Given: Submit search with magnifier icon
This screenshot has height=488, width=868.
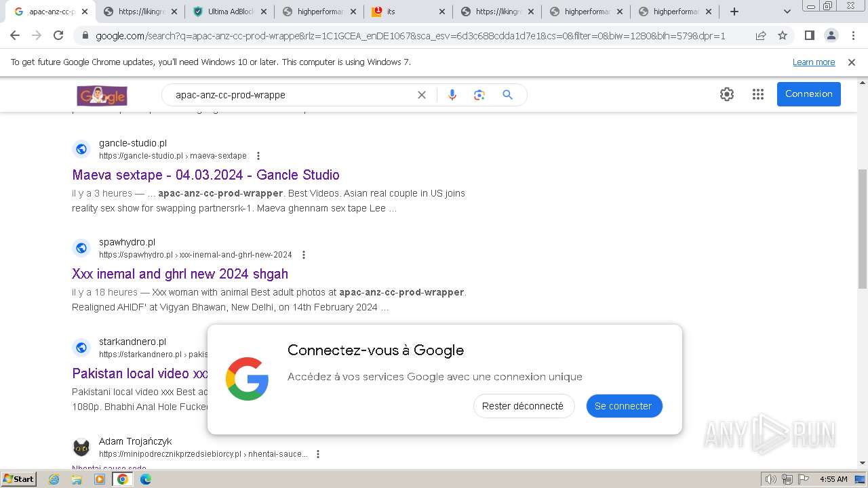Looking at the screenshot, I should (507, 95).
